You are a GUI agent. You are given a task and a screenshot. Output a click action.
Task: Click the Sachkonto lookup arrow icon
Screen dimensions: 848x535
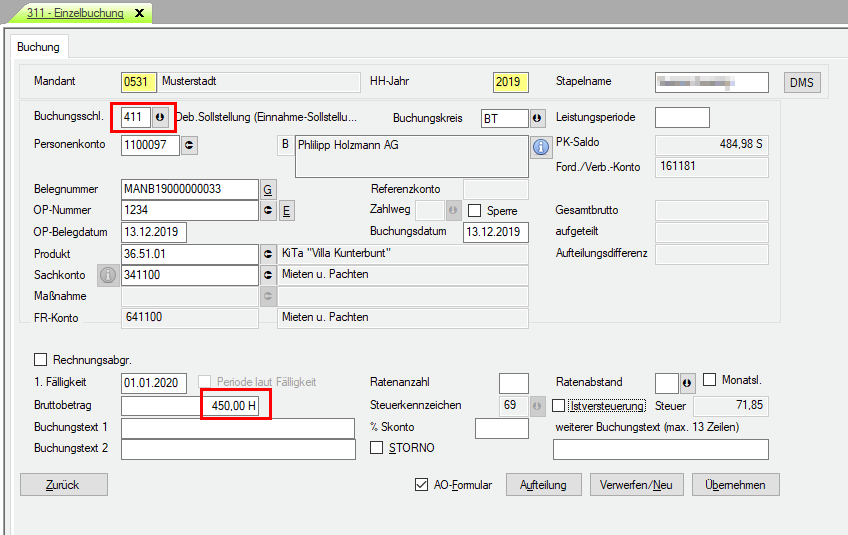[x=267, y=275]
